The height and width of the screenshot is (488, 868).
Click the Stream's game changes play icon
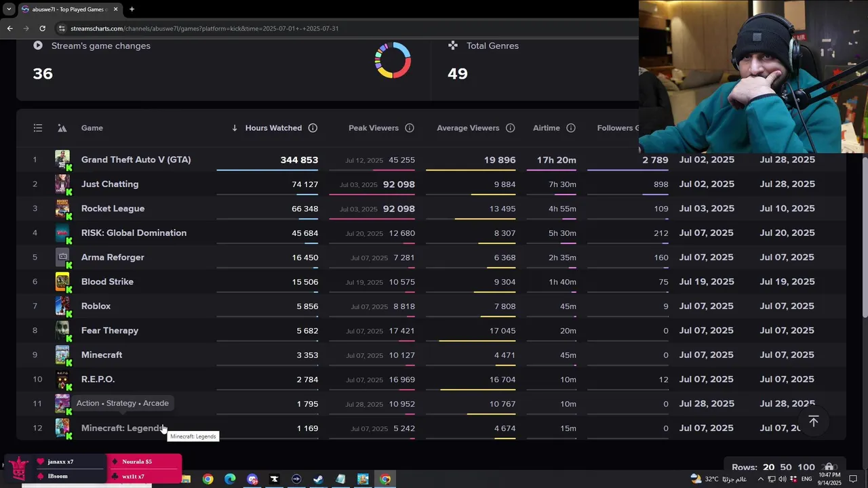[x=38, y=45]
